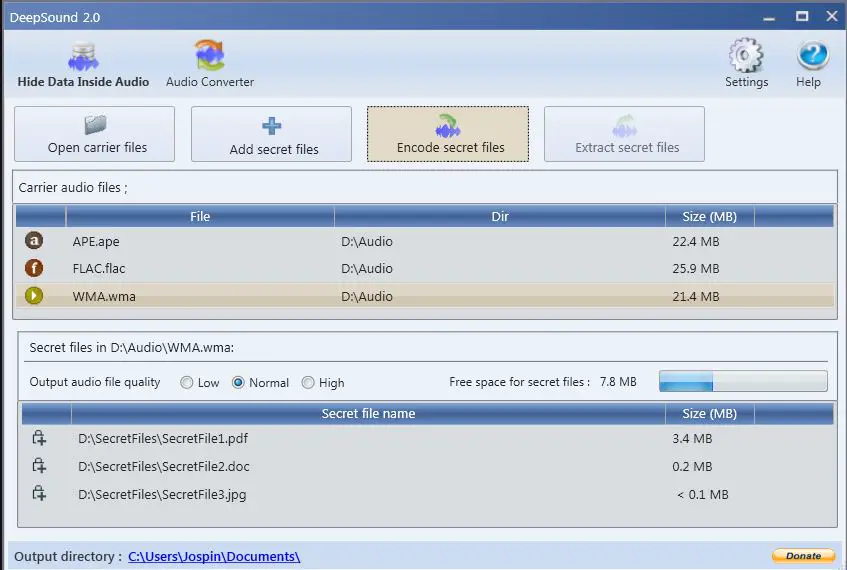
Task: Select D:\SecretFiles\SecretFile3.jpg row text
Action: (162, 495)
